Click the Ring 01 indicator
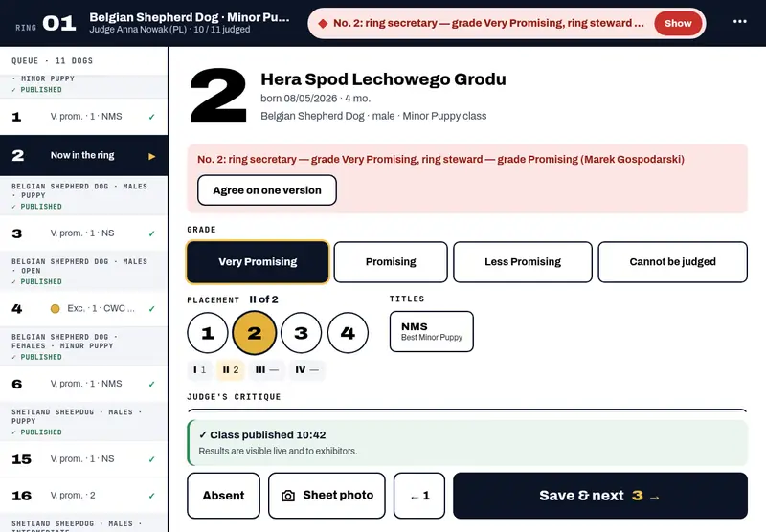The image size is (766, 532). (45, 23)
